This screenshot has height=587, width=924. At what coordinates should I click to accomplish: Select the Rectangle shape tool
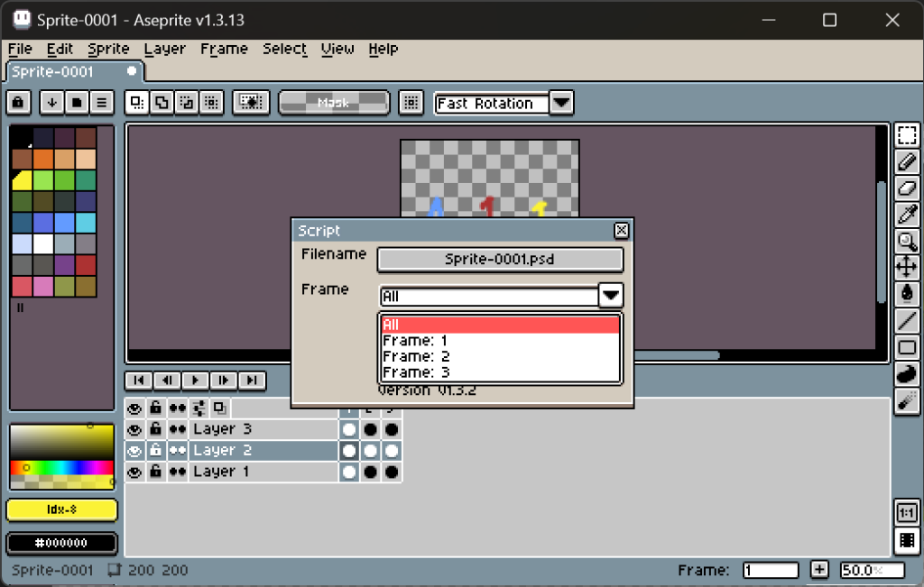tap(906, 347)
